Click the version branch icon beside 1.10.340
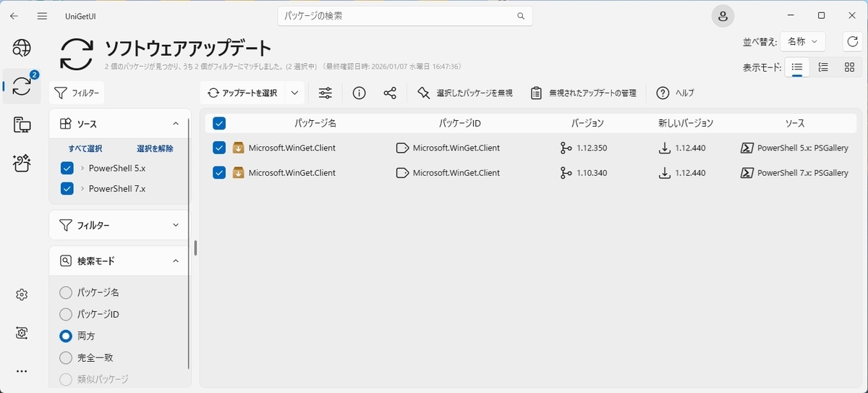The height and width of the screenshot is (393, 868). pyautogui.click(x=566, y=173)
